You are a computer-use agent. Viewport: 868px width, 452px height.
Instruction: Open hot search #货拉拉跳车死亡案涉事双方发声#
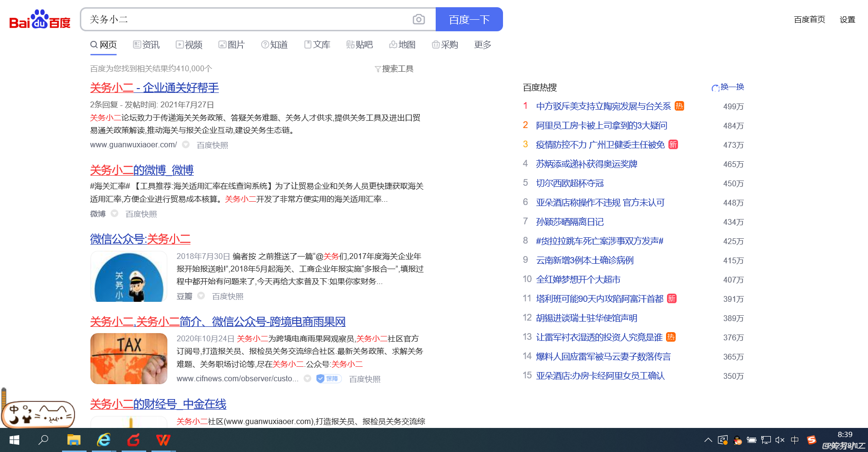pos(600,241)
